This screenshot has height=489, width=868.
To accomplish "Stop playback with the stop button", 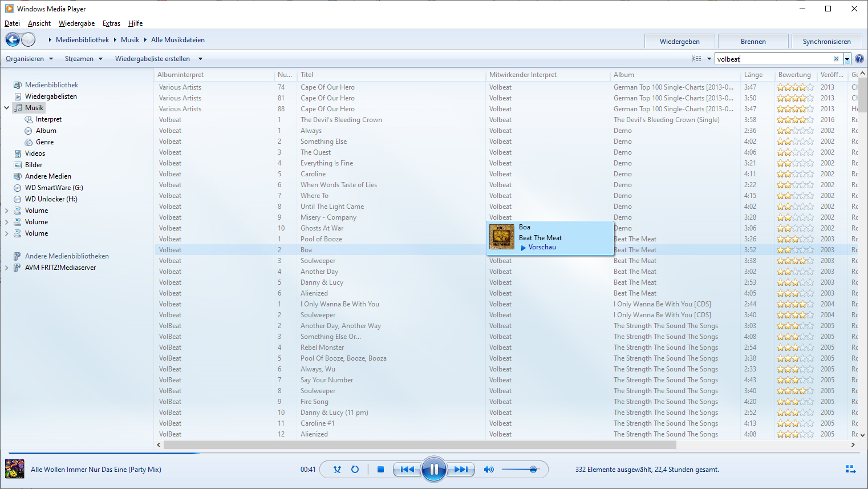I will point(380,470).
